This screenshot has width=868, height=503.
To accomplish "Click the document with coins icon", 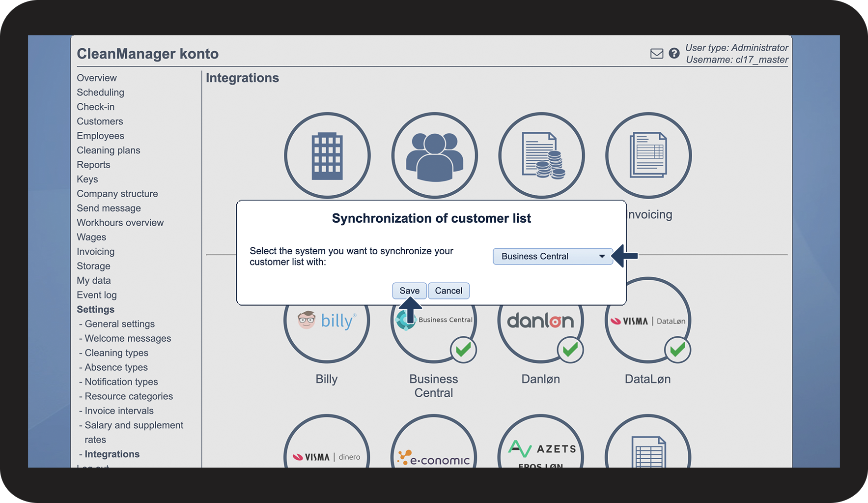I will [541, 155].
